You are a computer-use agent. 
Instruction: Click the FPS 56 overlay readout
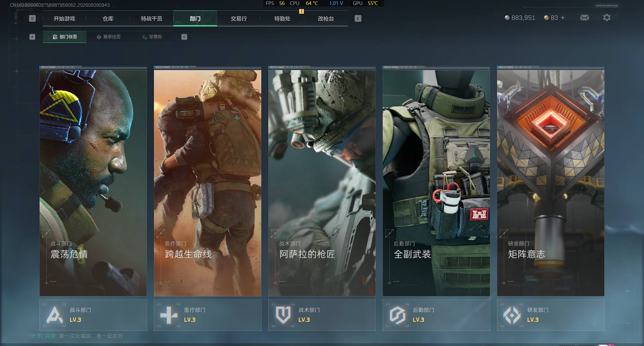pyautogui.click(x=275, y=3)
